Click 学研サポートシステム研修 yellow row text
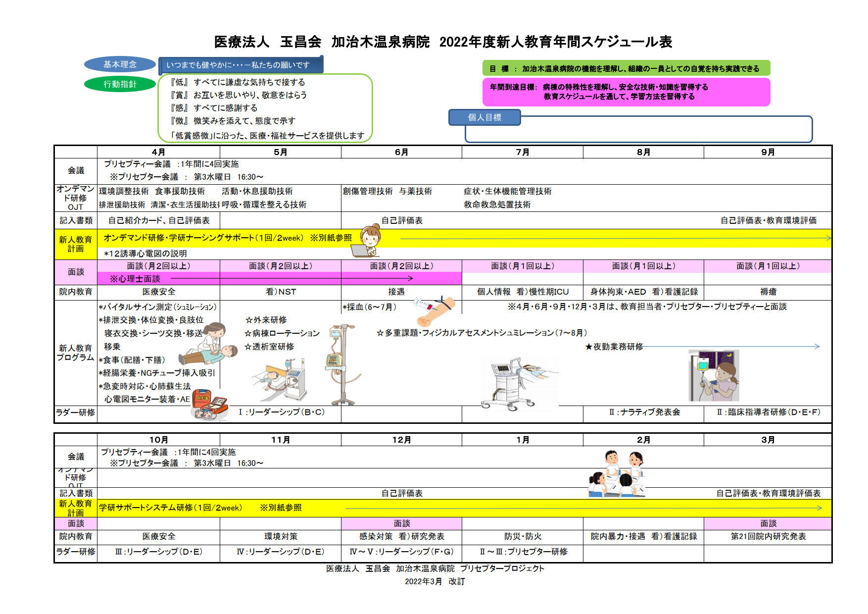The image size is (868, 614). (171, 508)
